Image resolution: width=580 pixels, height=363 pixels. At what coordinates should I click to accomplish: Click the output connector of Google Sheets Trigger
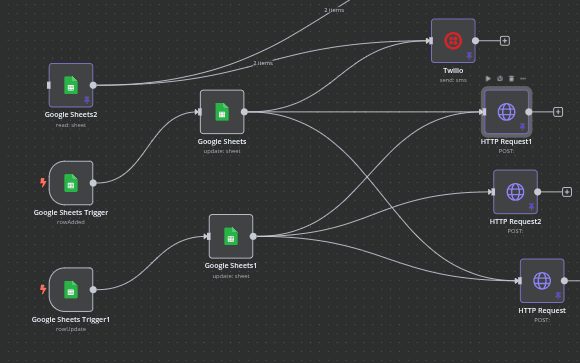click(93, 183)
